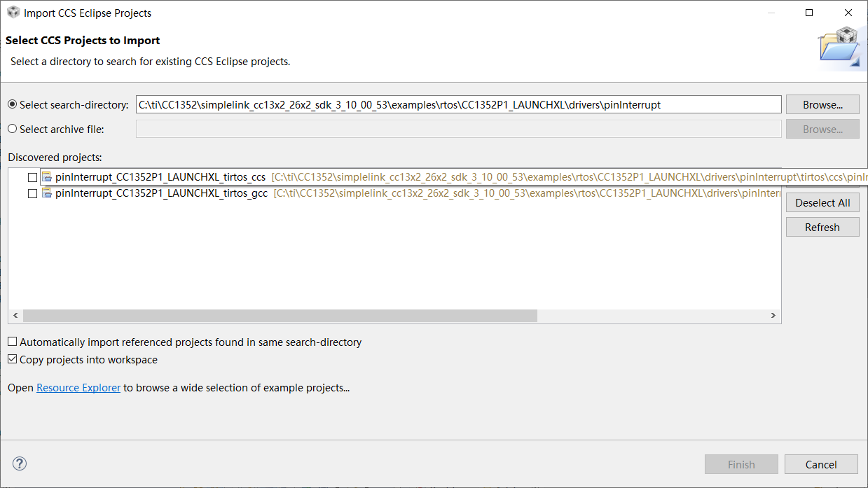Click Browse for the search directory
Screen dimensions: 868x488
click(822, 104)
